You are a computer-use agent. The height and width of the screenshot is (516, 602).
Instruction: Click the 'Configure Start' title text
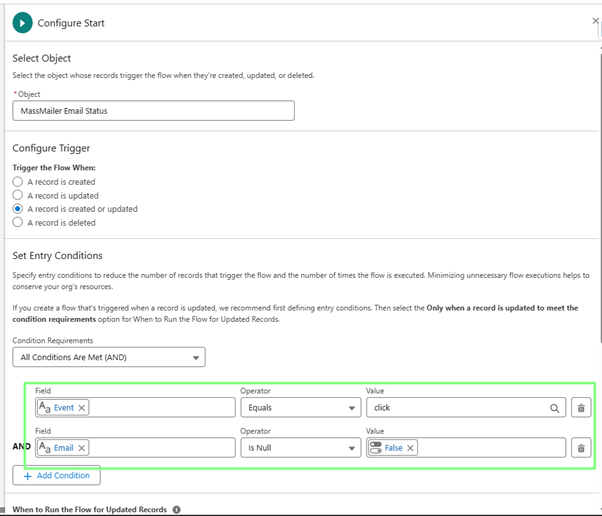point(71,23)
